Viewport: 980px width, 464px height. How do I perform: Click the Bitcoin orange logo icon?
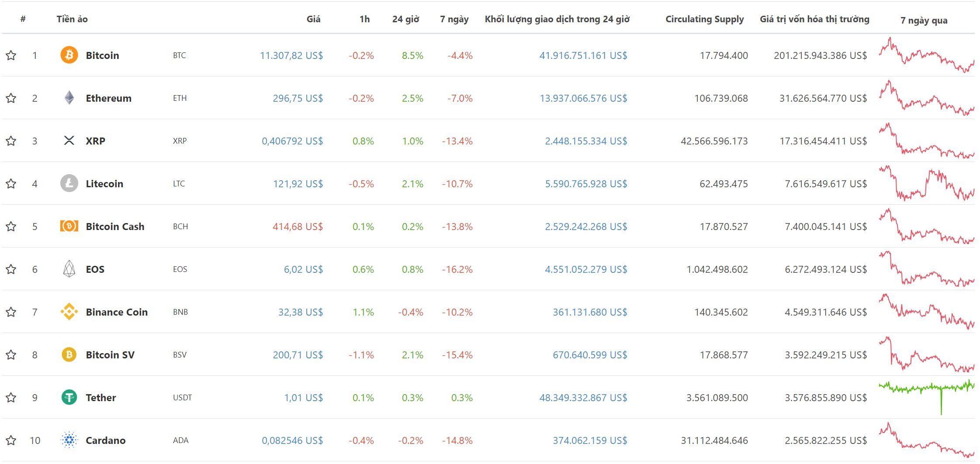point(69,55)
